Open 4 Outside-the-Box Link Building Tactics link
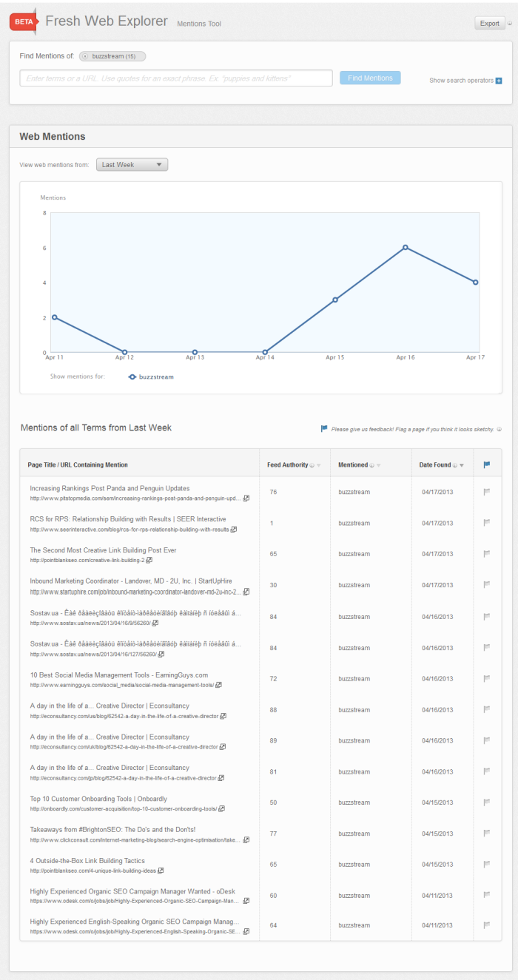 pos(87,861)
